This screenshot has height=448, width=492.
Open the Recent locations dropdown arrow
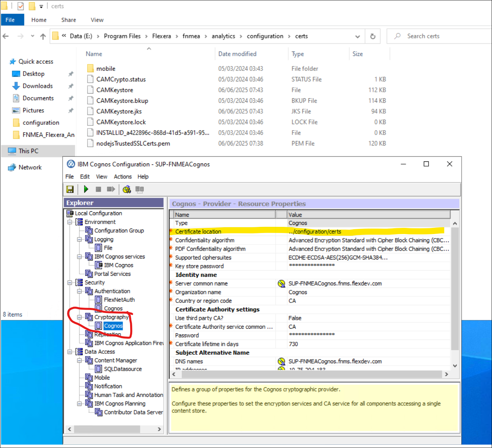click(x=33, y=36)
